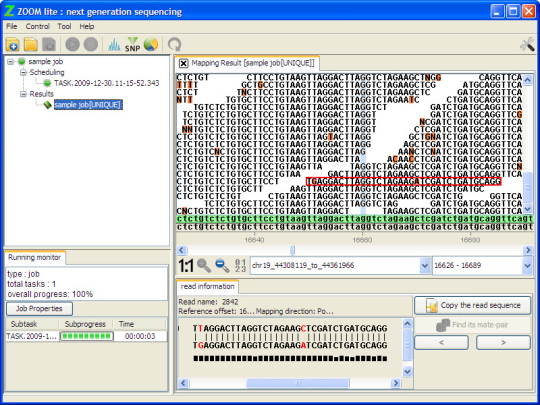Open settings via wrench icon
540x405 pixels.
527,45
